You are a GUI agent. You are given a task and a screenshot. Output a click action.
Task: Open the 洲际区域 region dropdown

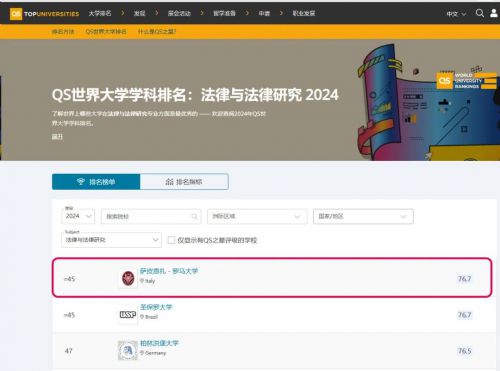(257, 216)
